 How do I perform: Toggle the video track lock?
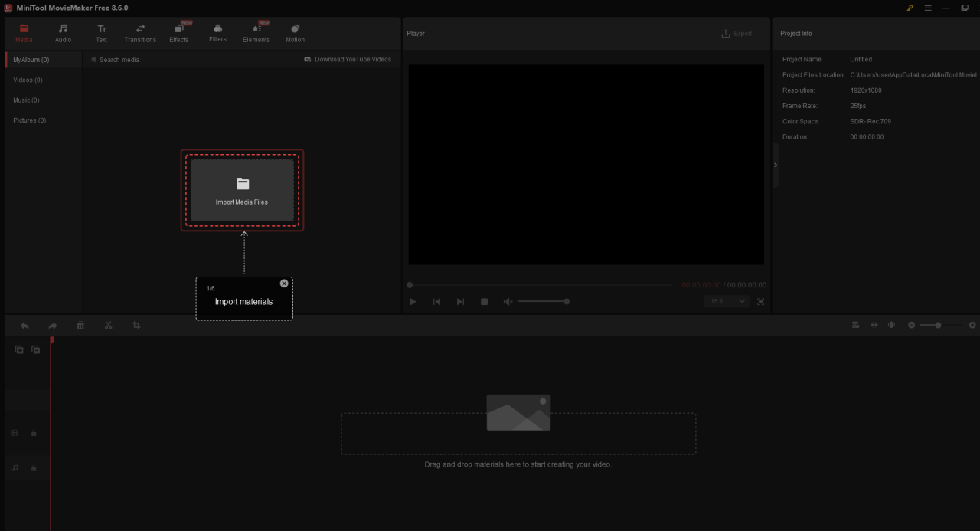(x=34, y=433)
